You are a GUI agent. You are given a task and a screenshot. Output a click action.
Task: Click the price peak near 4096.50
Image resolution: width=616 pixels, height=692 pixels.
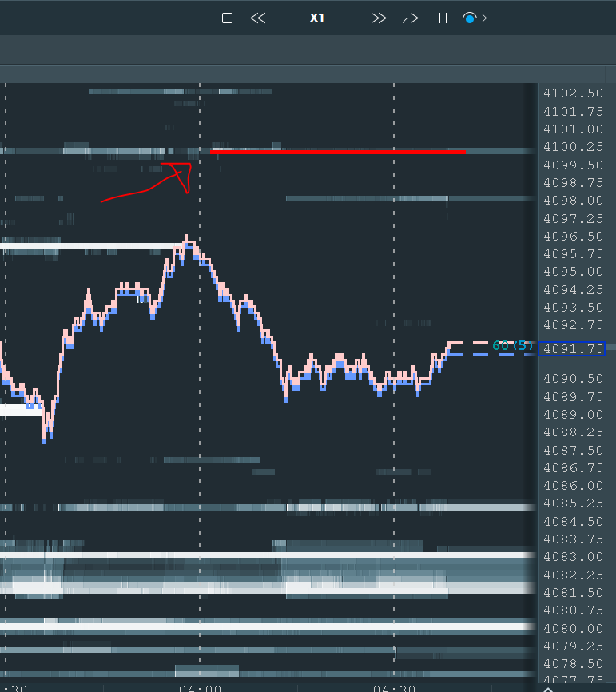coord(186,238)
